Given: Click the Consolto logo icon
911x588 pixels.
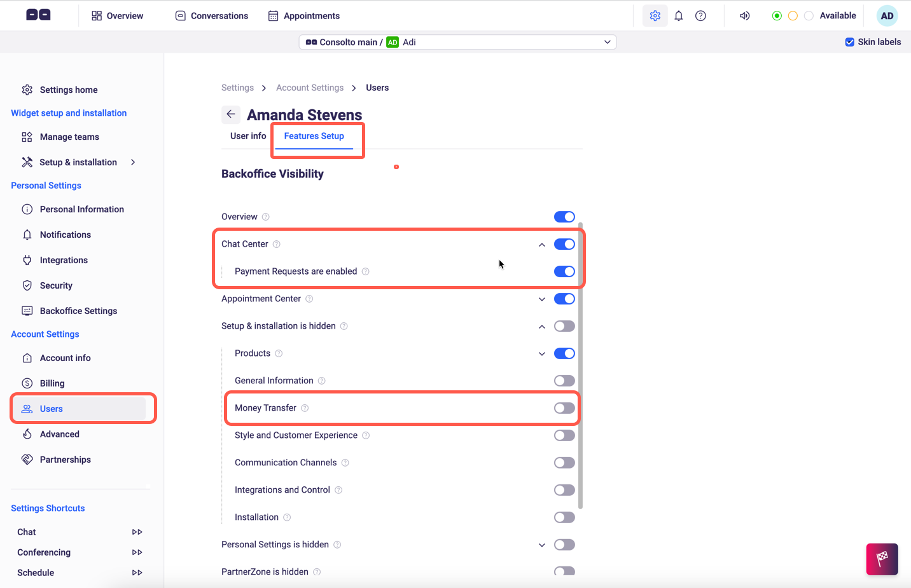Looking at the screenshot, I should pos(38,15).
